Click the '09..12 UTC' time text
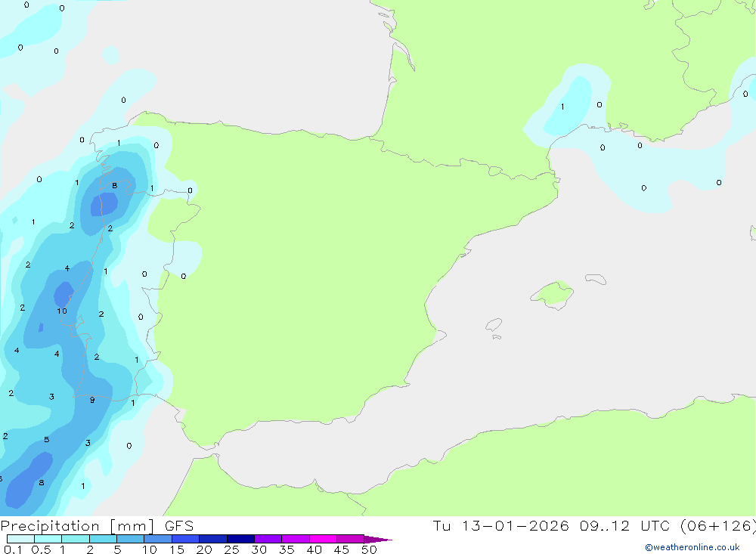This screenshot has height=554, width=756. pos(625,526)
